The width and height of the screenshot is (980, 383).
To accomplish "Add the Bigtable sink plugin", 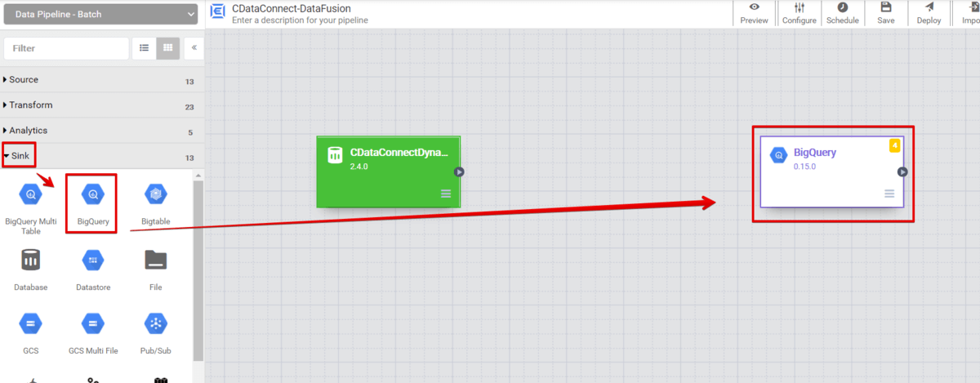I will tap(155, 203).
